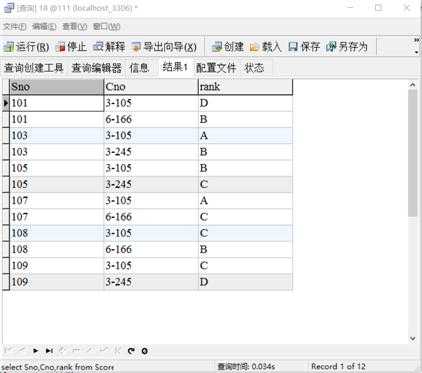The image size is (422, 373).
Task: Click the query window title bar icon
Action: point(9,7)
